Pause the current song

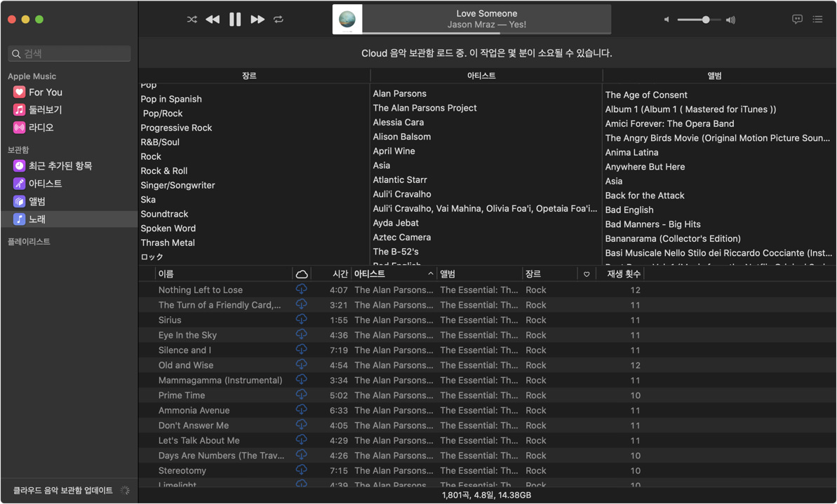click(235, 19)
